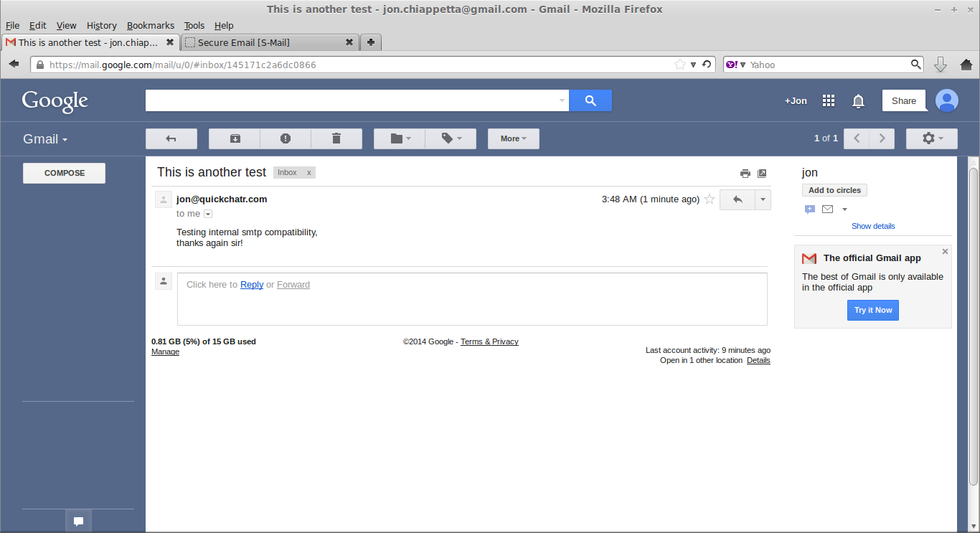
Task: Open the File menu
Action: [13, 26]
